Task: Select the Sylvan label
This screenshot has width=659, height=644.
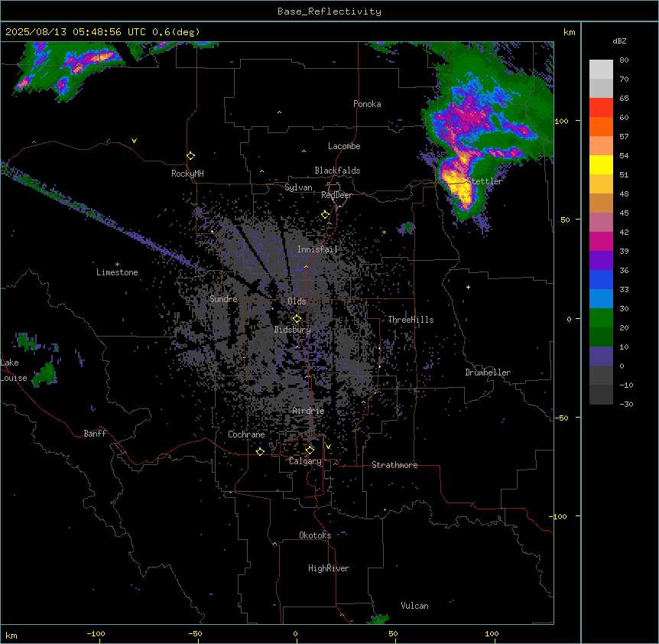Action: click(x=298, y=187)
